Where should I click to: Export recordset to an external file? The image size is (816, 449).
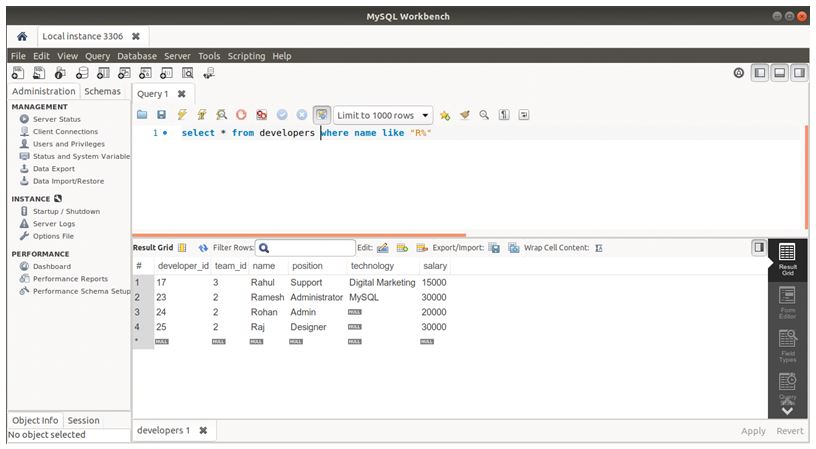[x=494, y=248]
